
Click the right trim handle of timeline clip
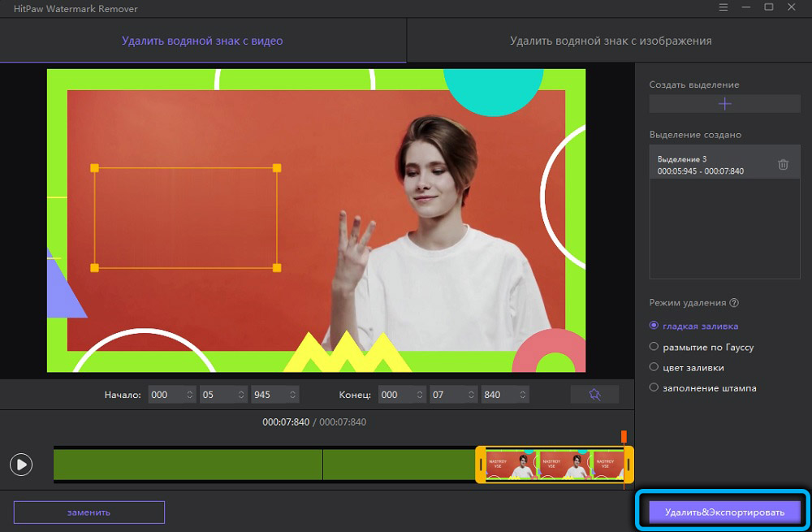pos(628,465)
